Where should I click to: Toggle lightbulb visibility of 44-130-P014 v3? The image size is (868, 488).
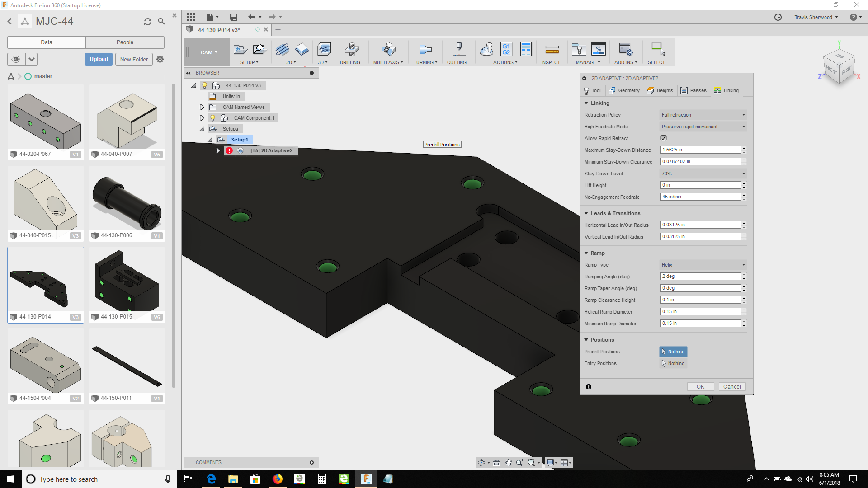204,85
